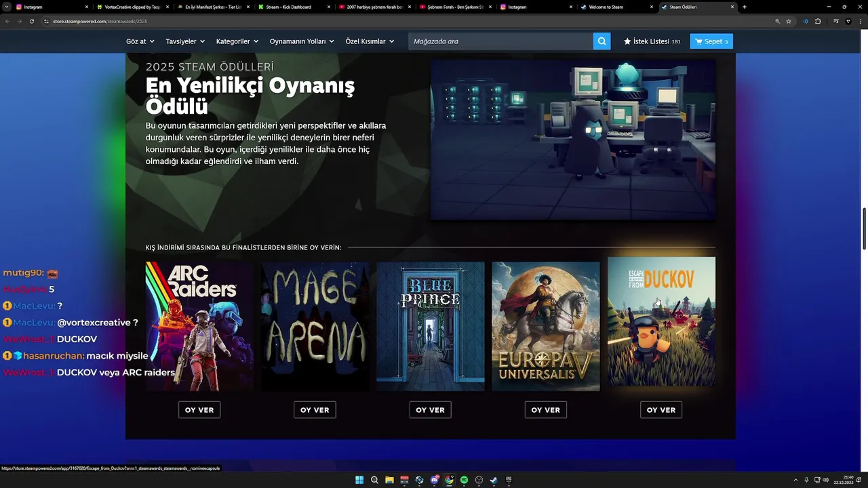Bookmark this page with star icon
This screenshot has height=488, width=868.
[789, 21]
